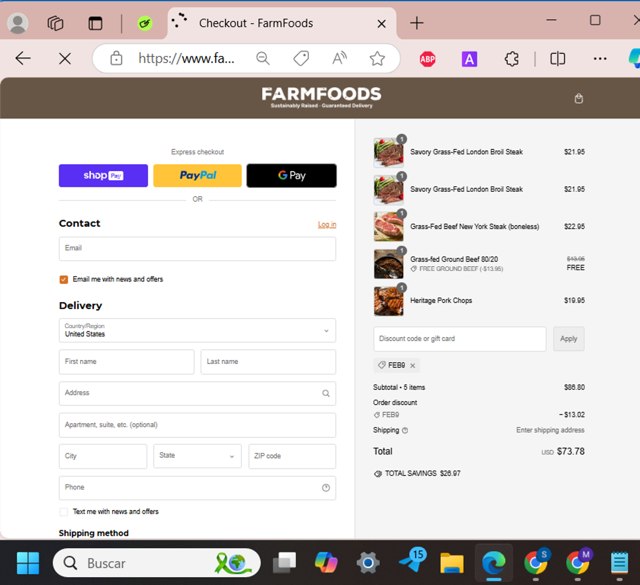Click the $73.78 total amount

[571, 452]
